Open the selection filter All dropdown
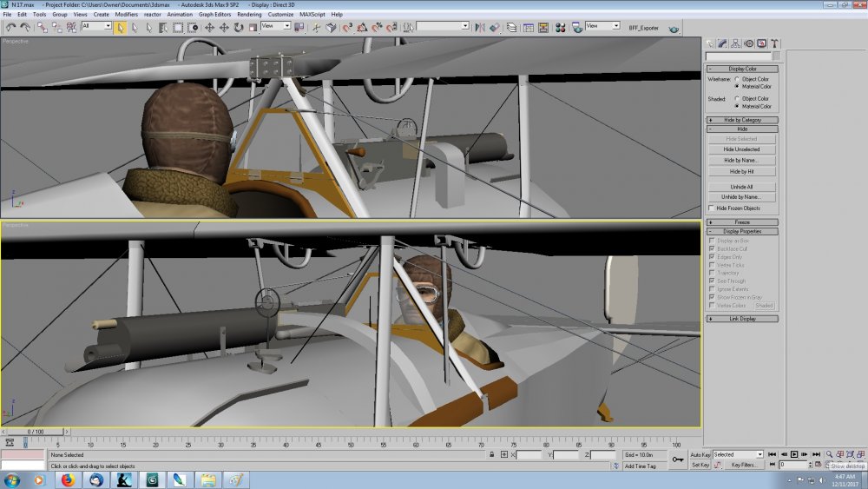 click(96, 26)
